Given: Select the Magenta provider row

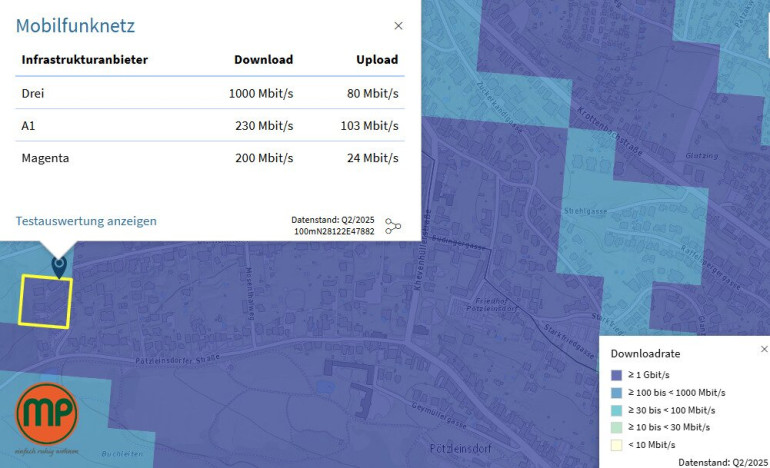Looking at the screenshot, I should click(x=210, y=158).
